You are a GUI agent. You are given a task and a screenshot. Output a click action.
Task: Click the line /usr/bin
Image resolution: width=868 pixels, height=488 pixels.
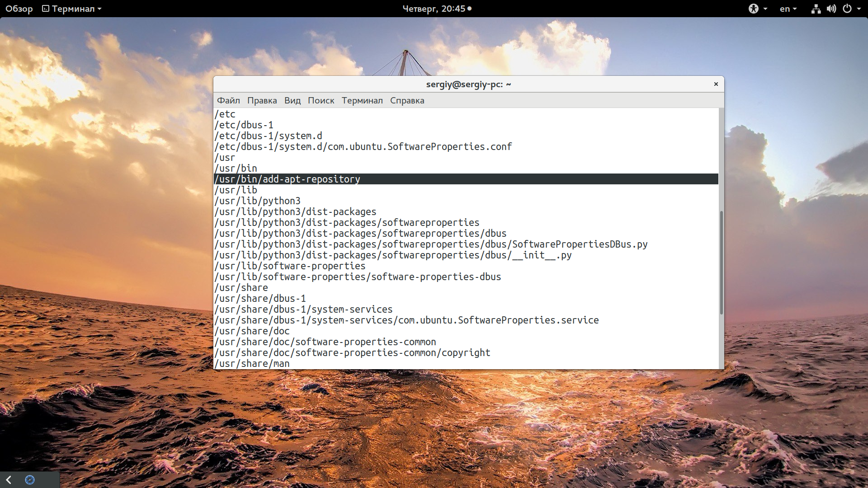tap(236, 168)
